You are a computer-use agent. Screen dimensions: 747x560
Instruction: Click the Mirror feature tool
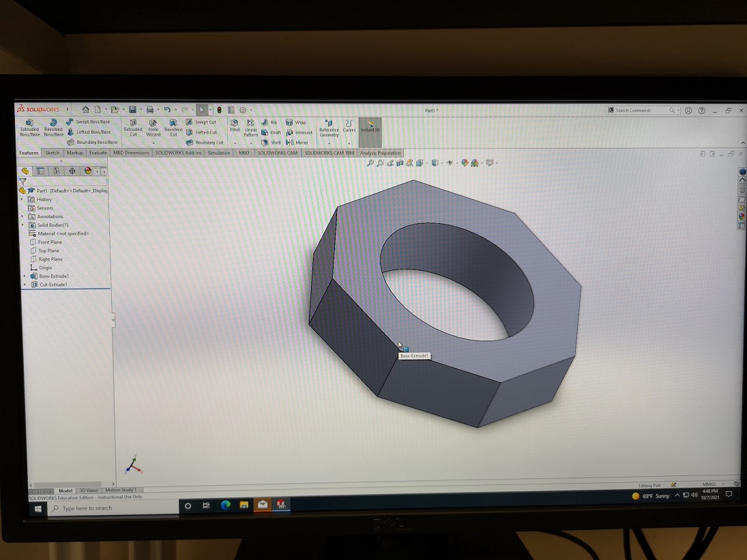tap(297, 143)
